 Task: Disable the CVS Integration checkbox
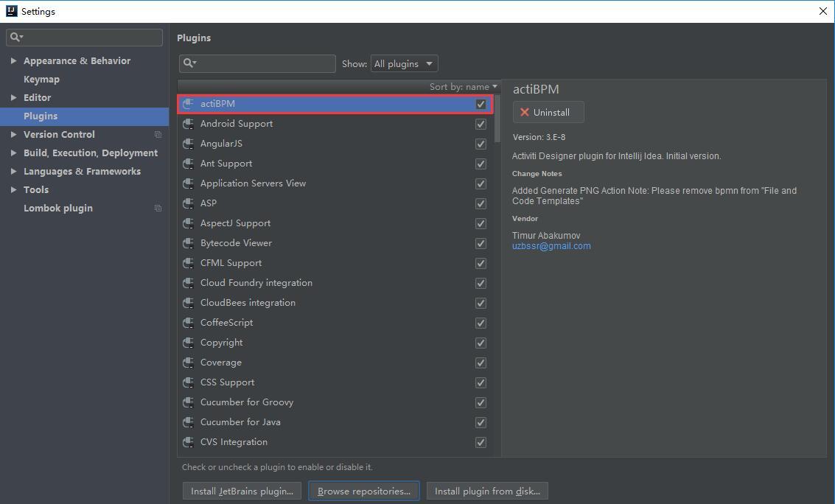point(481,443)
